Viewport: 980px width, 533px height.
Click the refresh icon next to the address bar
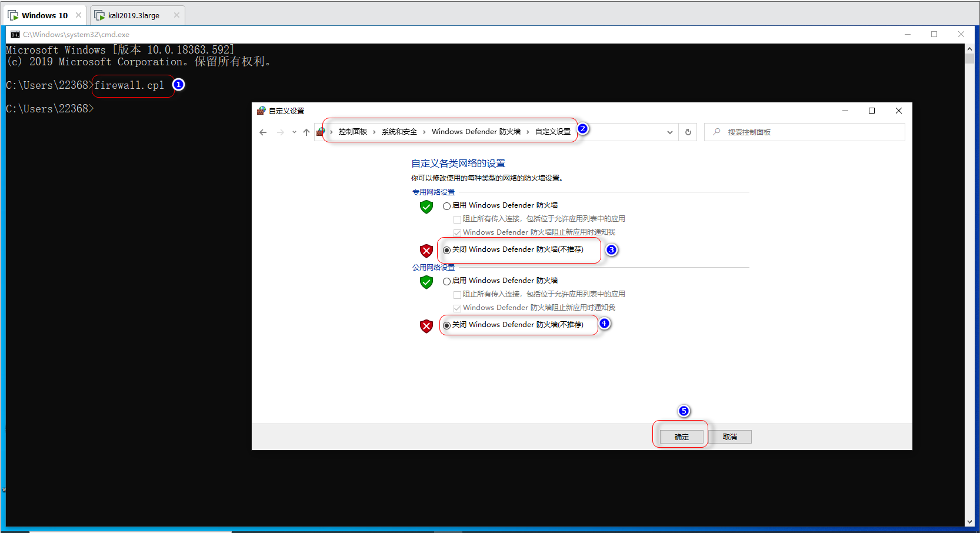click(687, 132)
